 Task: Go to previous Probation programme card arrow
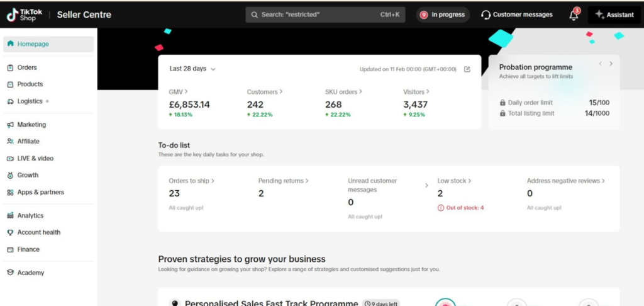click(x=601, y=64)
